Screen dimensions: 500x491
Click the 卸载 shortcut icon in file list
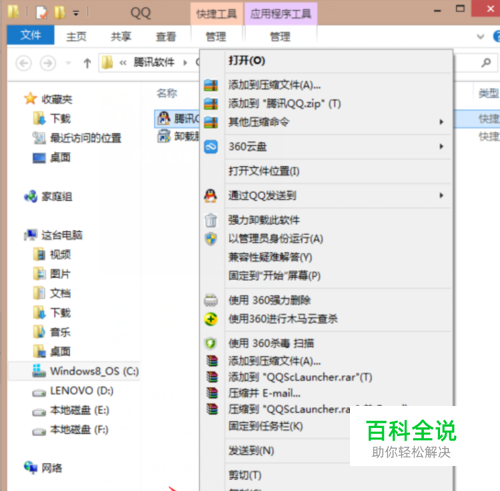[x=163, y=136]
